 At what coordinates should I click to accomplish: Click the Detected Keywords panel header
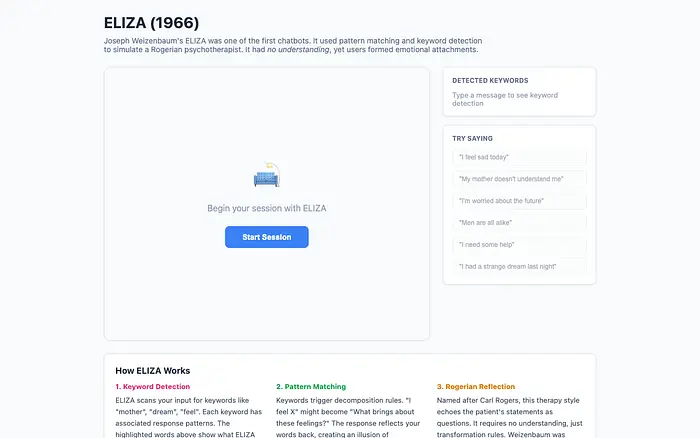(490, 80)
